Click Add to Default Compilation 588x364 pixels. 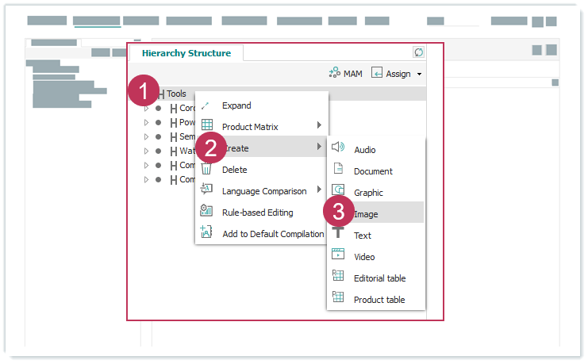pyautogui.click(x=272, y=234)
